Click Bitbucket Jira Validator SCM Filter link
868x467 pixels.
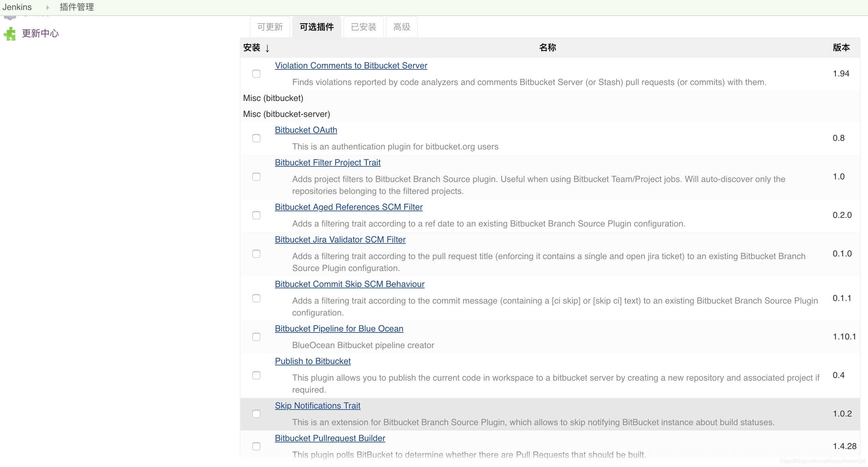(x=340, y=239)
